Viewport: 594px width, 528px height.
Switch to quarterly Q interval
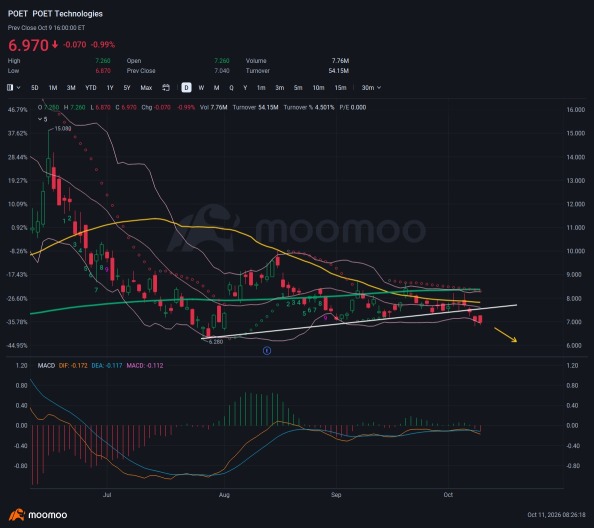click(x=231, y=87)
